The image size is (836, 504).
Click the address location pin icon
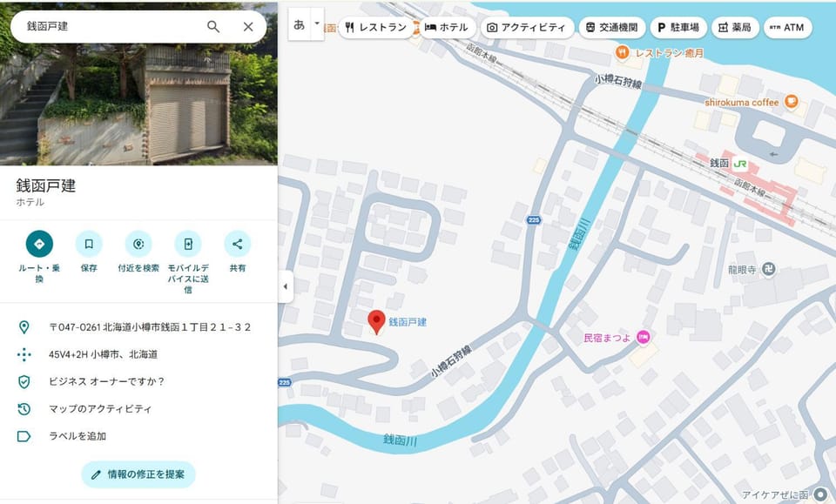click(24, 327)
